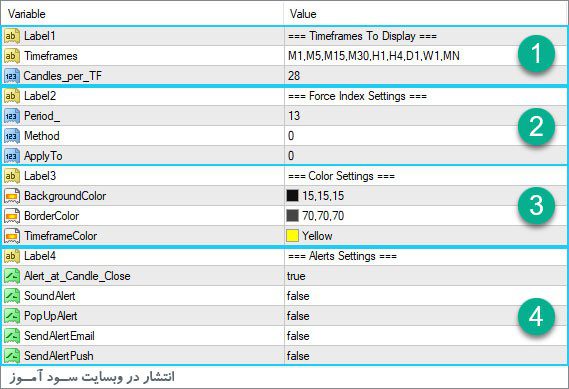Image resolution: width=569 pixels, height=389 pixels.
Task: Click the string icon beside Timeframes
Action: coord(12,56)
